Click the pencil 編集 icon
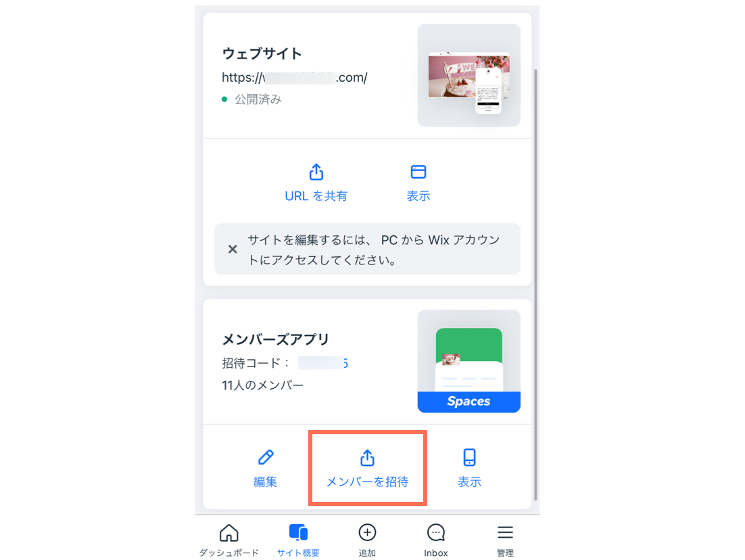 tap(266, 457)
